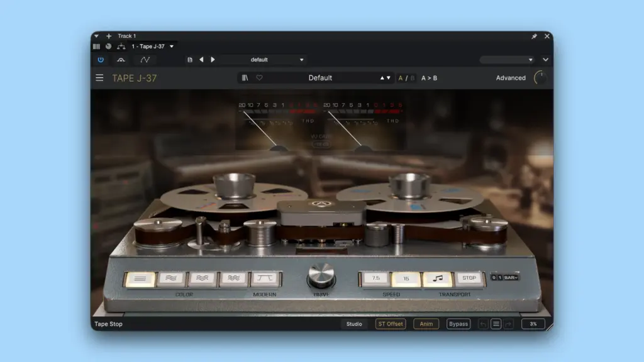Set tape speed to 7.5

coord(376,278)
